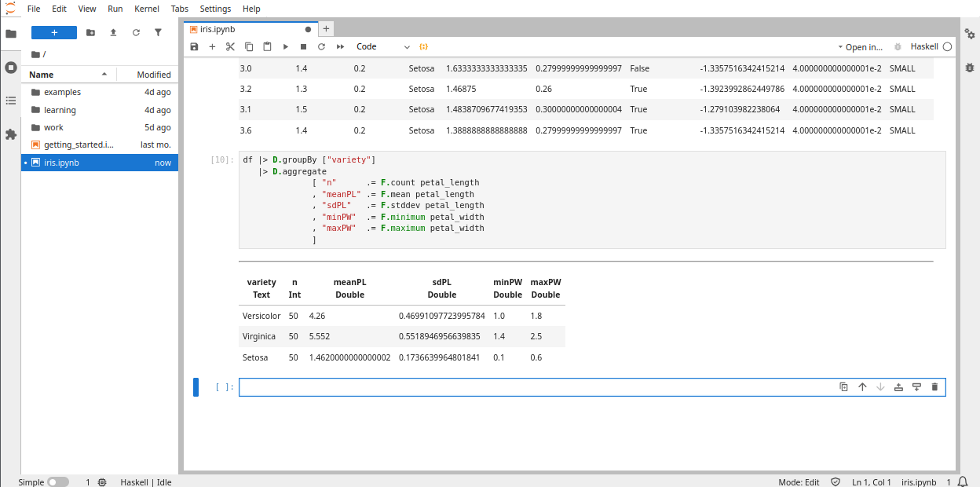
Task: Select the learning folder
Action: [x=100, y=110]
